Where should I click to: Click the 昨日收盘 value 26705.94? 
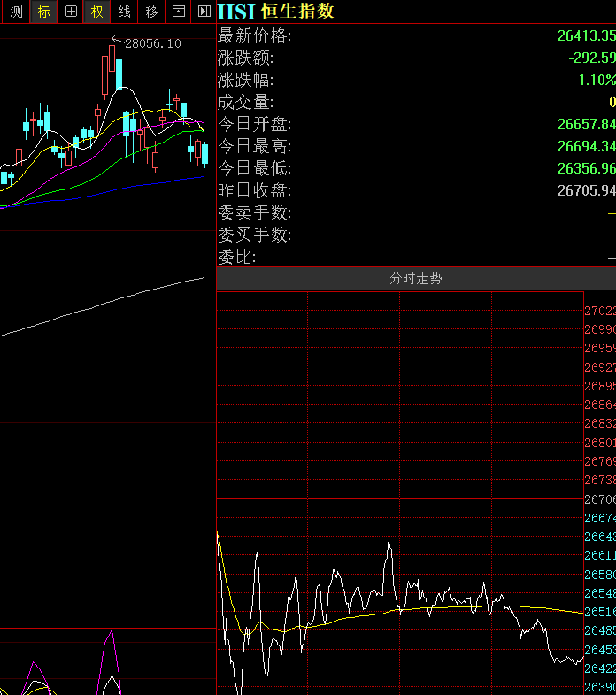pos(586,190)
